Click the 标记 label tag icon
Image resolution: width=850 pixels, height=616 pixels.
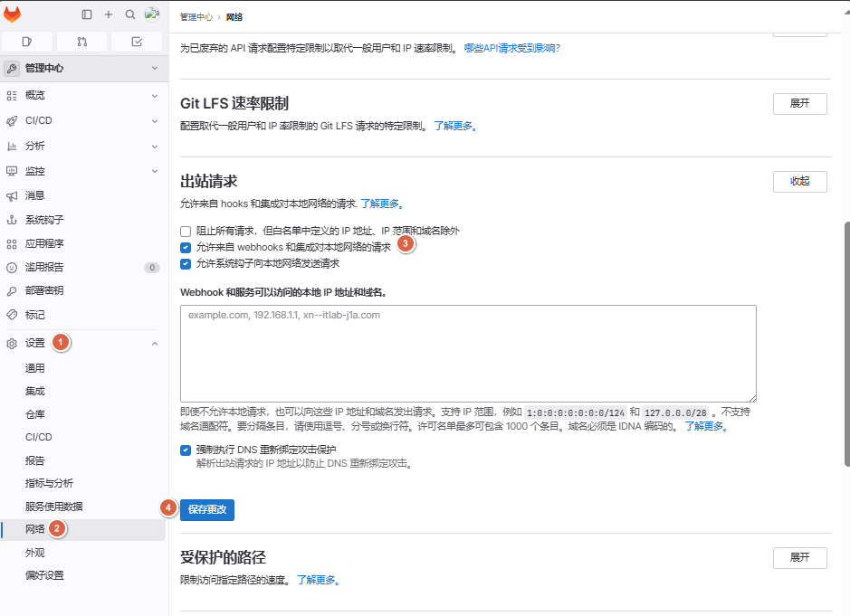click(12, 315)
